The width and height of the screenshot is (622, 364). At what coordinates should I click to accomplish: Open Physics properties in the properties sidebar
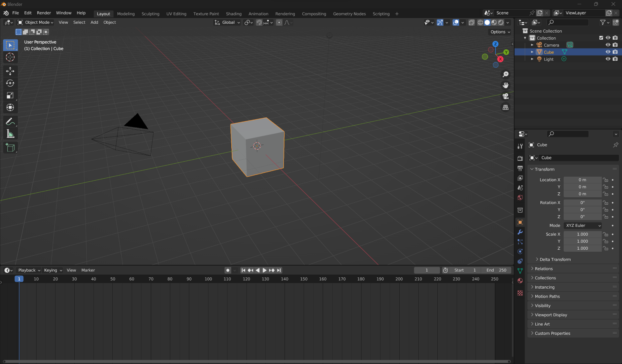[x=520, y=251]
